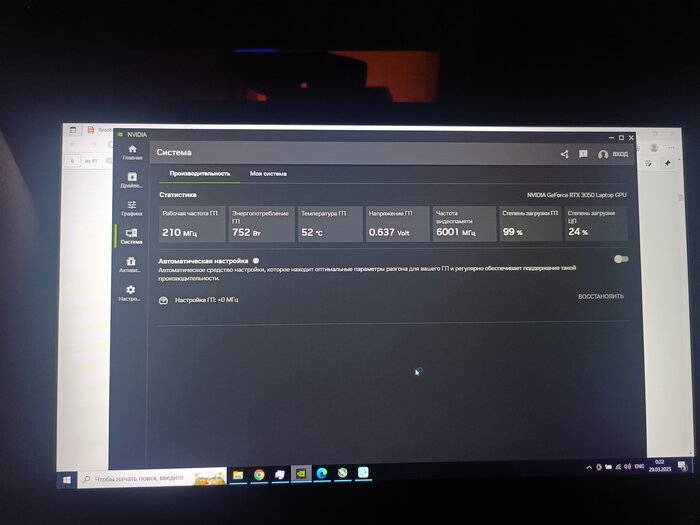The width and height of the screenshot is (700, 525).
Task: Open the gift-box section in sidebar
Action: point(131,264)
